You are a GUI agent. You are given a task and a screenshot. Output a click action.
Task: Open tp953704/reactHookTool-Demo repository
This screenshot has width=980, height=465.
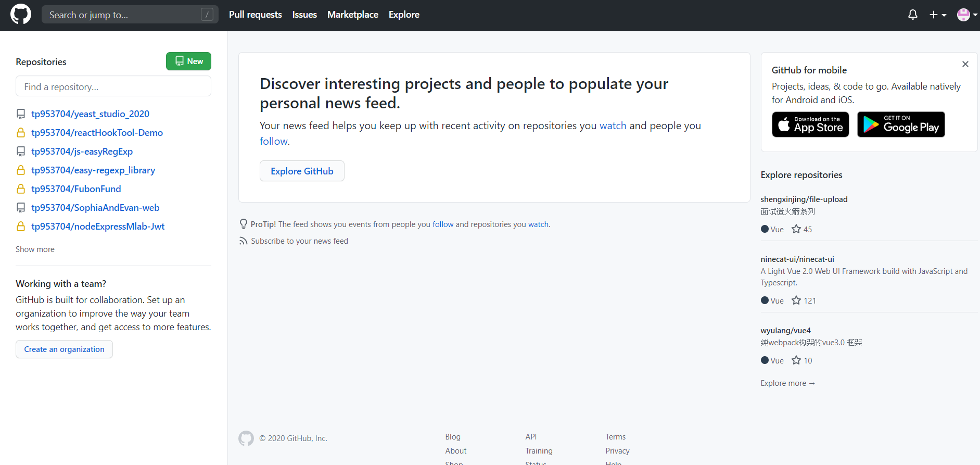[x=97, y=132]
